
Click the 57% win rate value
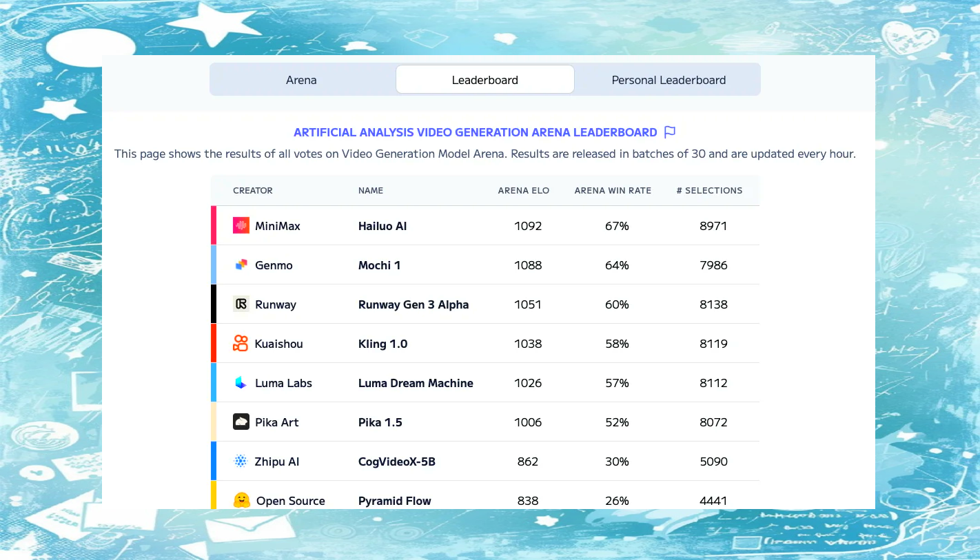617,383
